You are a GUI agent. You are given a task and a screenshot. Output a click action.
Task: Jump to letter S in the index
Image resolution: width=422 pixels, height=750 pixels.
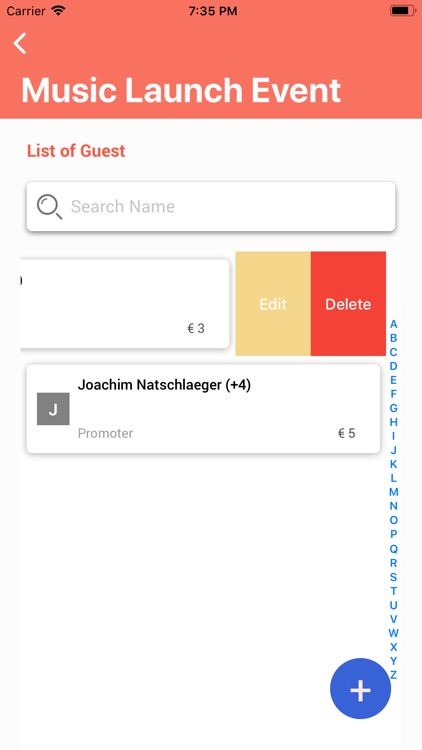point(393,577)
